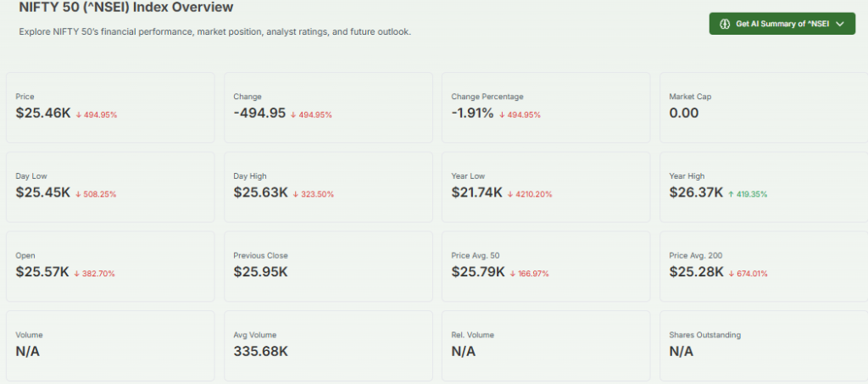This screenshot has width=868, height=384.
Task: Click the Price Avg. 200 card value
Action: [x=696, y=273]
